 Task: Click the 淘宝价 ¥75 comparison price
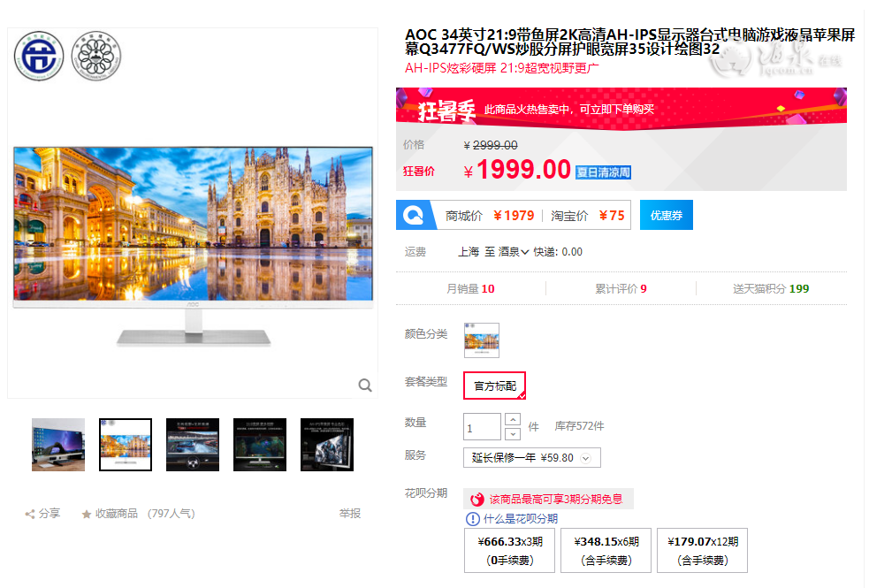click(588, 216)
